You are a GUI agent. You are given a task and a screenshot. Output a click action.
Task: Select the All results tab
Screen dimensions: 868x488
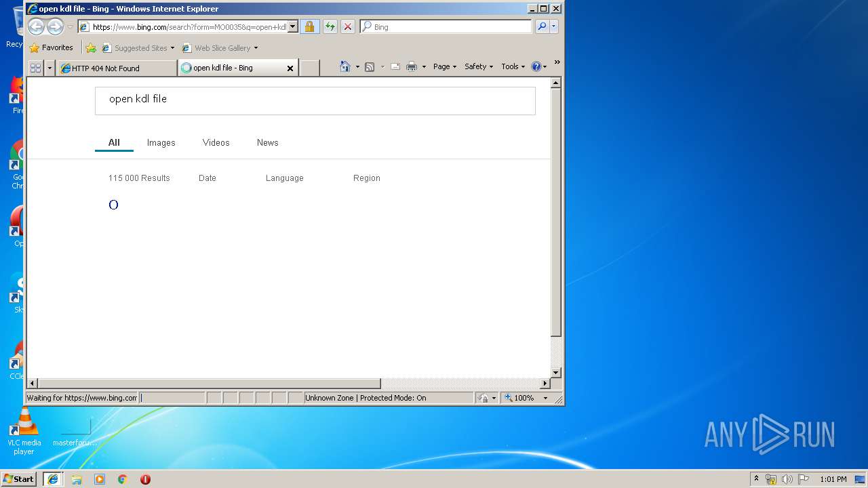114,142
